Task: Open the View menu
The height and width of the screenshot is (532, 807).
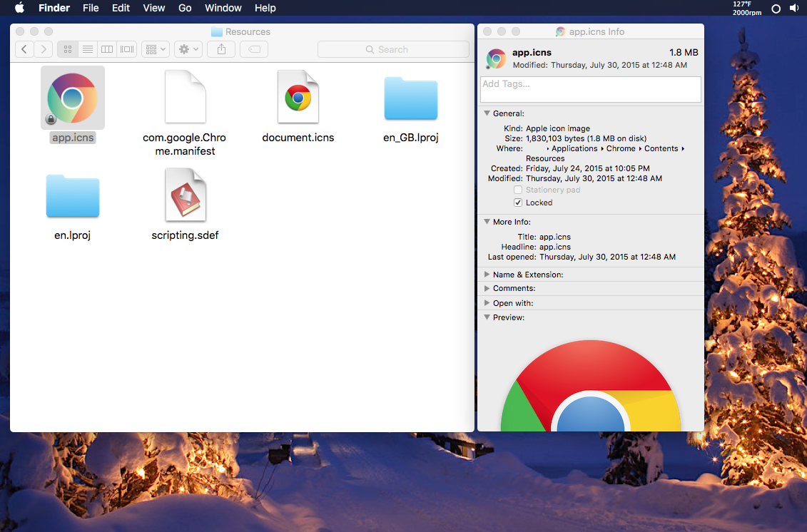Action: [154, 8]
